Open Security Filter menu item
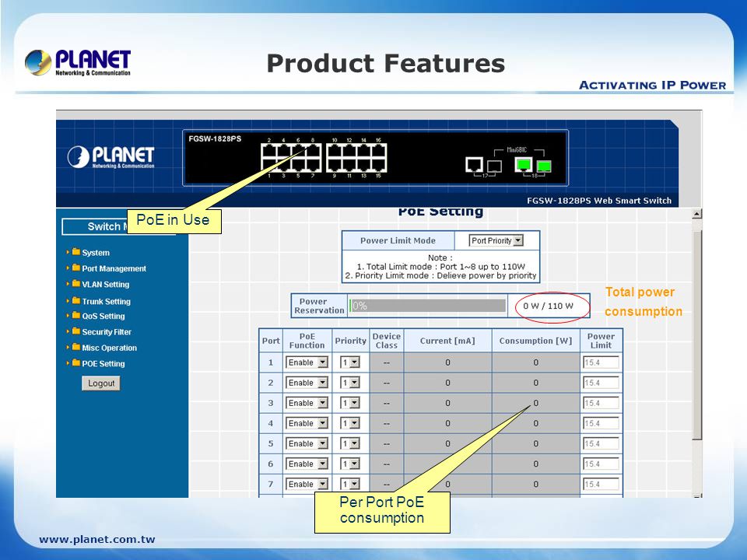The image size is (747, 560). pos(107,332)
